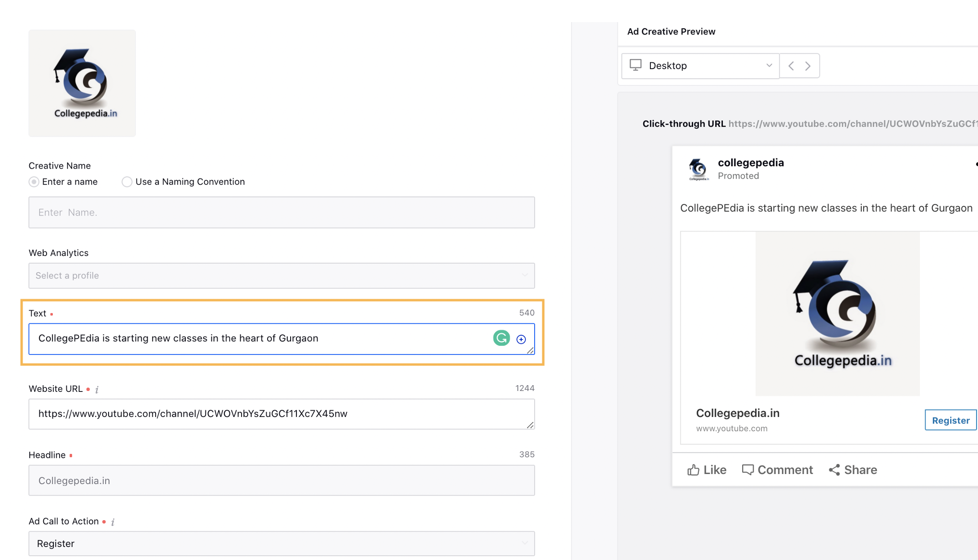Click the Website URL info icon

click(97, 390)
